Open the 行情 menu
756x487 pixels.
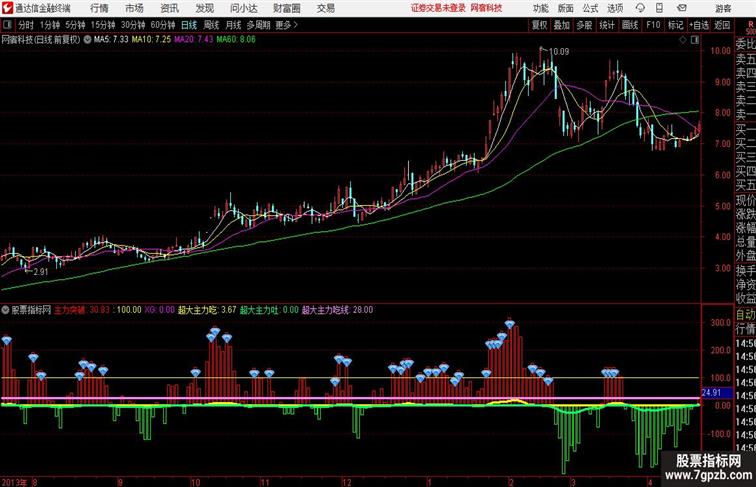pyautogui.click(x=99, y=8)
